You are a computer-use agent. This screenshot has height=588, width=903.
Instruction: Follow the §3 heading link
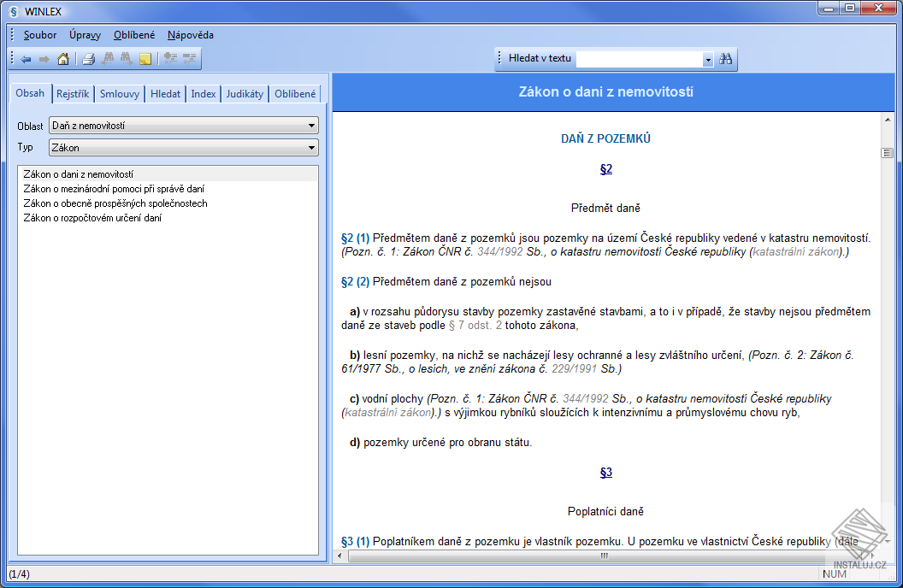click(x=605, y=473)
